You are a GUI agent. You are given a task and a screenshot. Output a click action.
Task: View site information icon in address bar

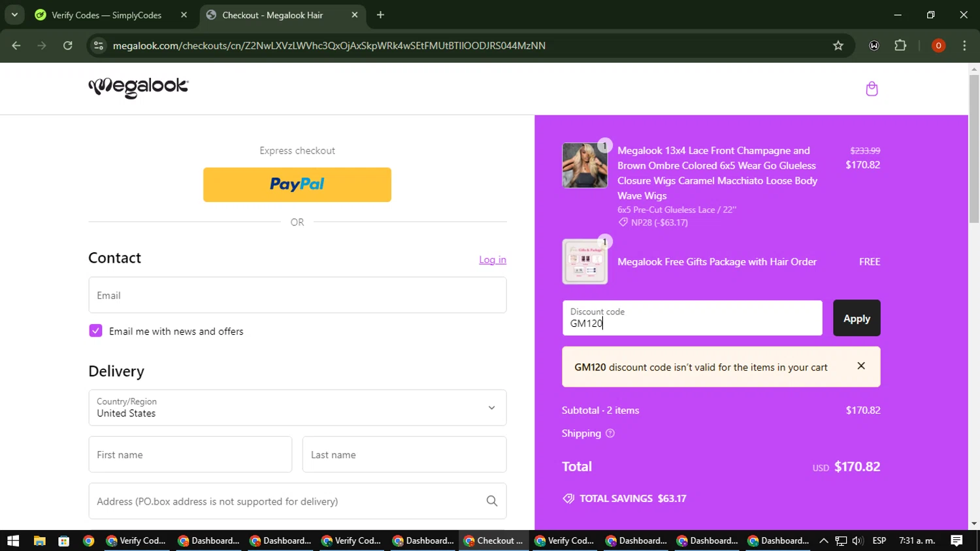click(99, 46)
